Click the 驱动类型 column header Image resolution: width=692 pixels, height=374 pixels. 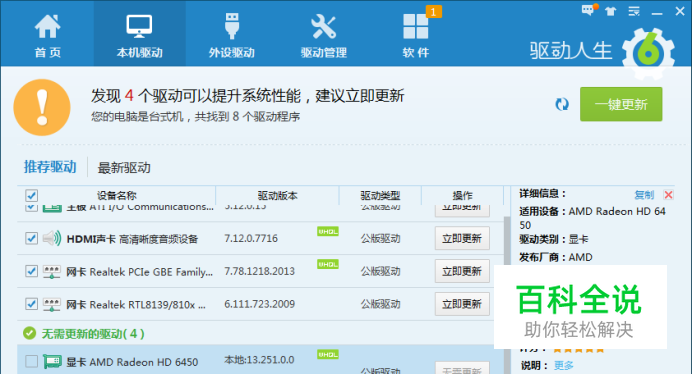point(380,195)
